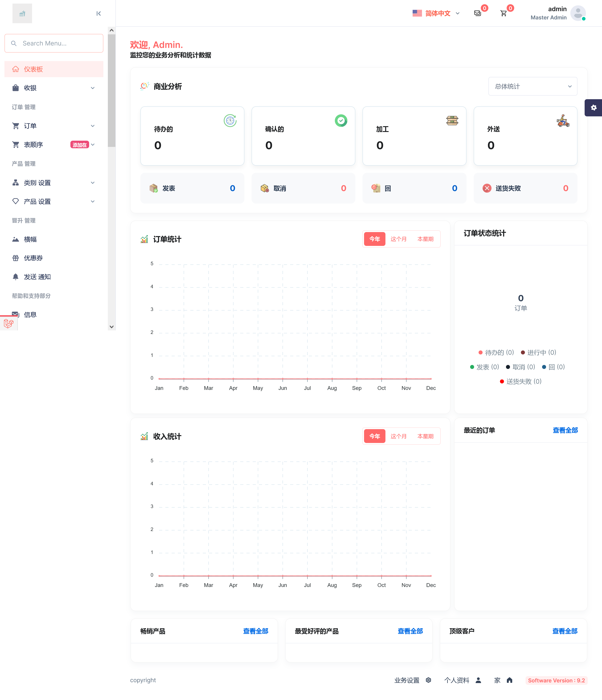Open the shopping cart icon in header
This screenshot has height=700, width=602.
503,13
